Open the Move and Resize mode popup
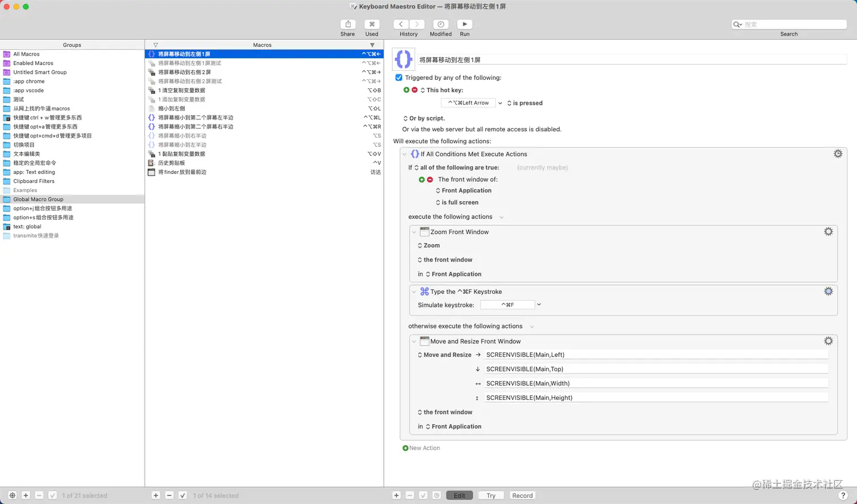 pos(444,355)
